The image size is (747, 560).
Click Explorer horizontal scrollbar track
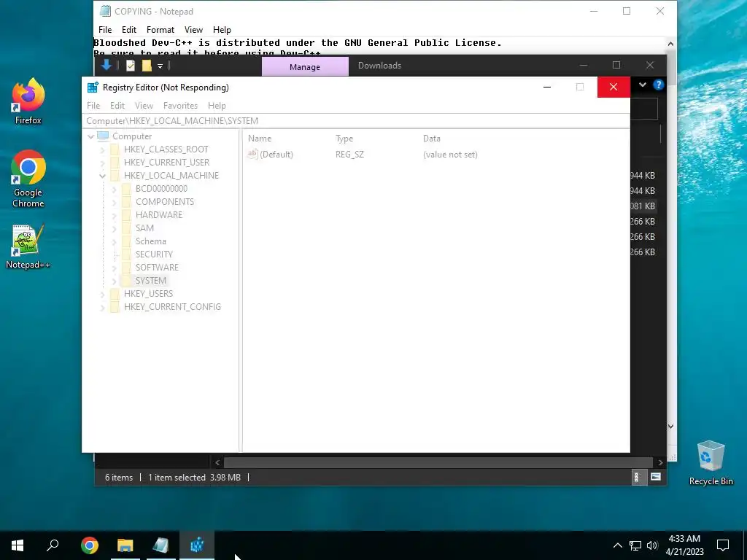(x=438, y=462)
